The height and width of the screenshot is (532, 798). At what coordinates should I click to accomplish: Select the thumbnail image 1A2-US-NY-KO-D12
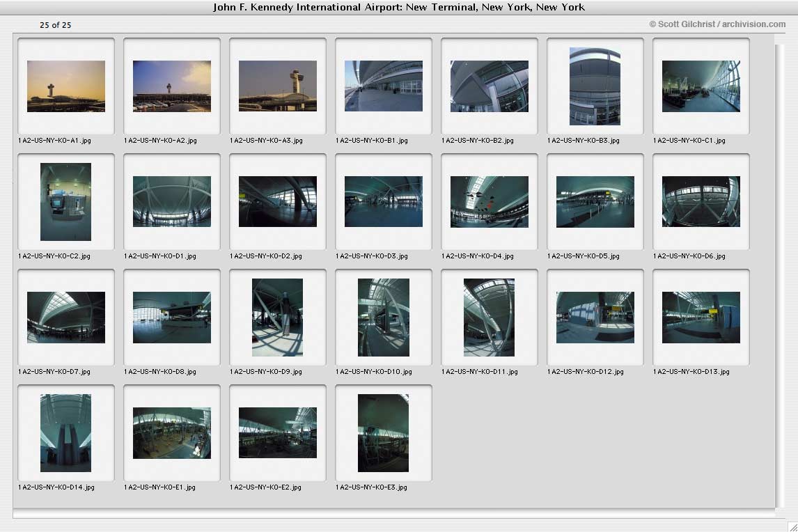595,317
